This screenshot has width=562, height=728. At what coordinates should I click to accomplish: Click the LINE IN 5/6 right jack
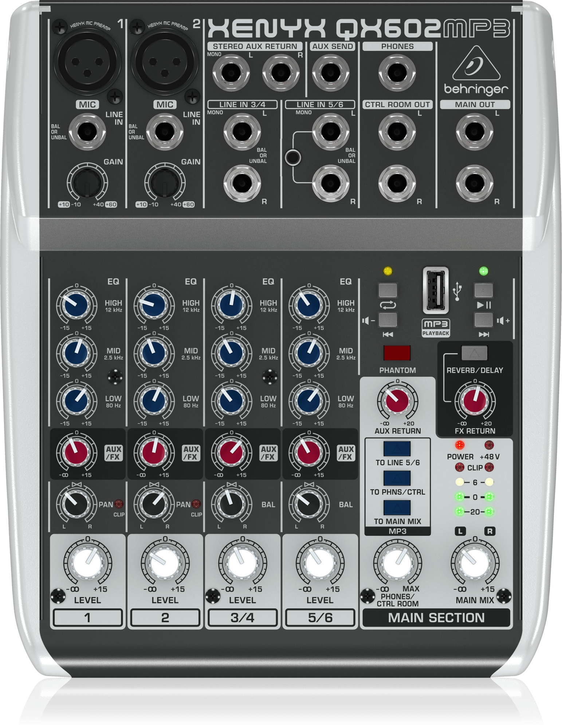[331, 183]
